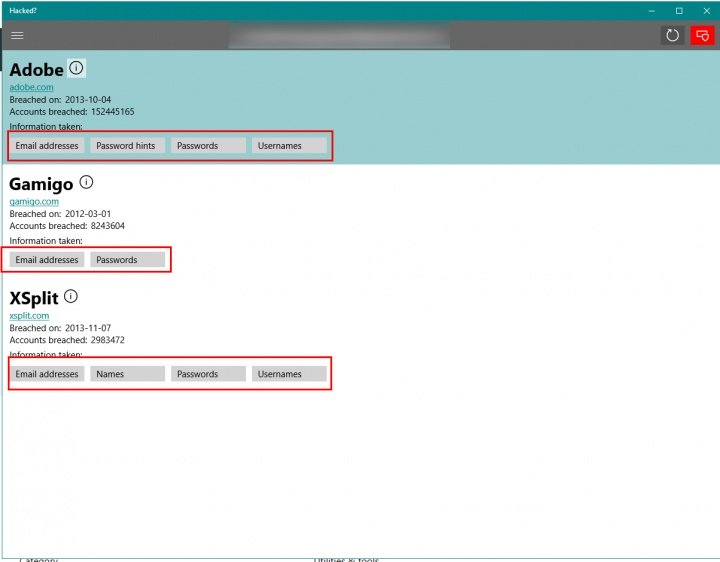
Task: Open the gamigo.com link
Action: pyautogui.click(x=34, y=201)
